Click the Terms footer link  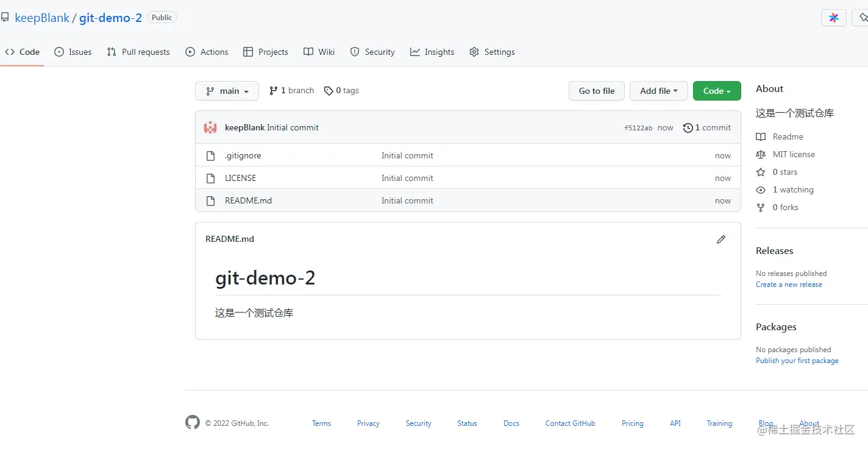pos(321,423)
